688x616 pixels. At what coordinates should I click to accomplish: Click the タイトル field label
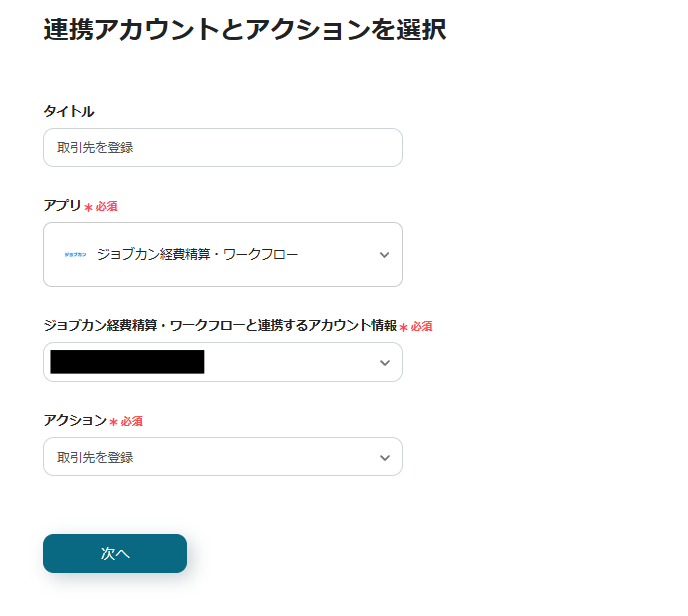(69, 111)
